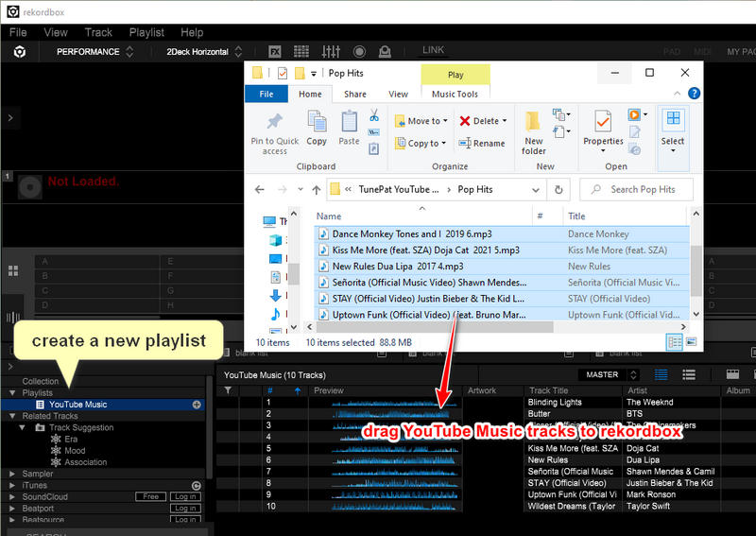Switch to View tab in Explorer

[398, 95]
